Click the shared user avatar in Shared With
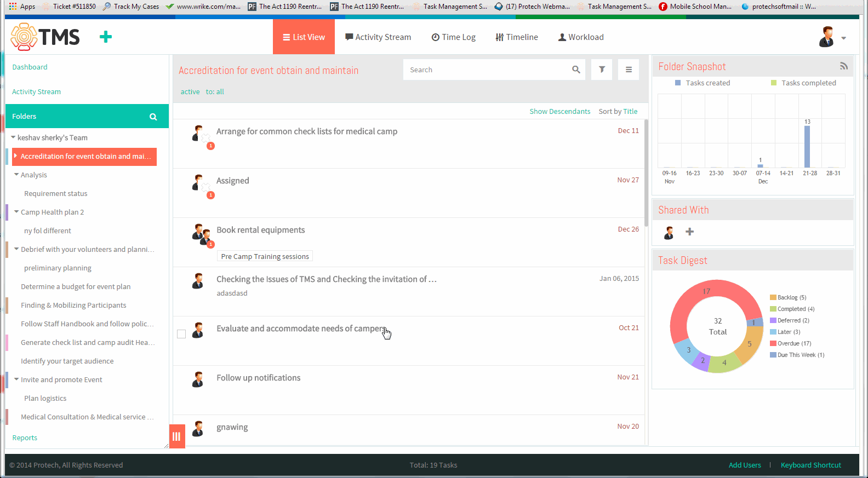The width and height of the screenshot is (868, 478). point(669,233)
